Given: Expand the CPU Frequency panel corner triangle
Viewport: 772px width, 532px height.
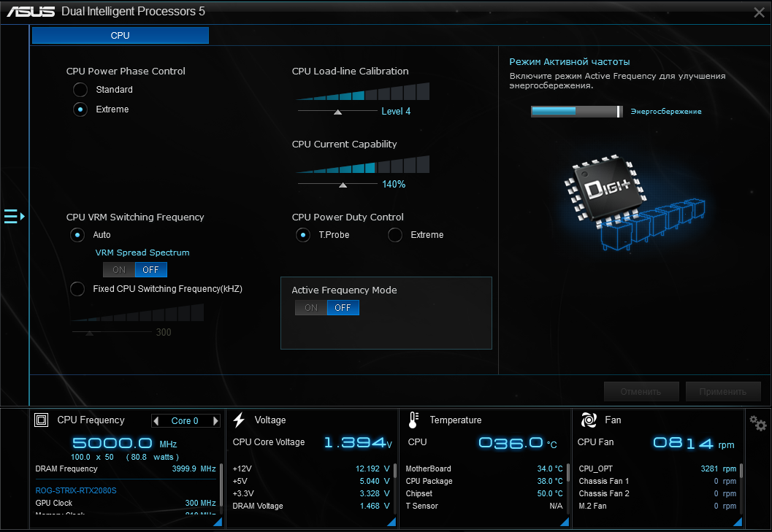Looking at the screenshot, I should coord(218,522).
